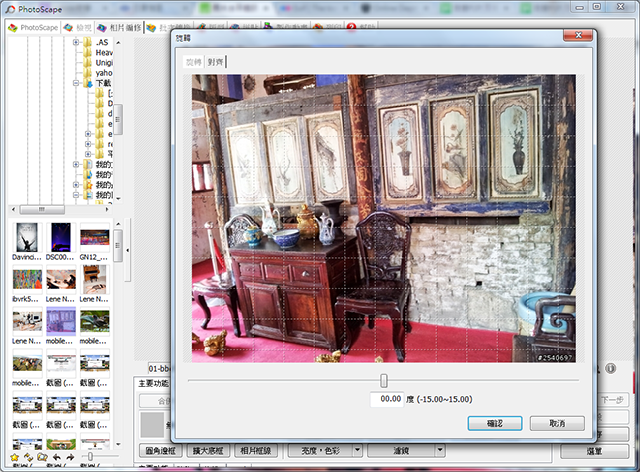The width and height of the screenshot is (640, 472).
Task: Confirm with the 確認 button
Action: point(494,423)
